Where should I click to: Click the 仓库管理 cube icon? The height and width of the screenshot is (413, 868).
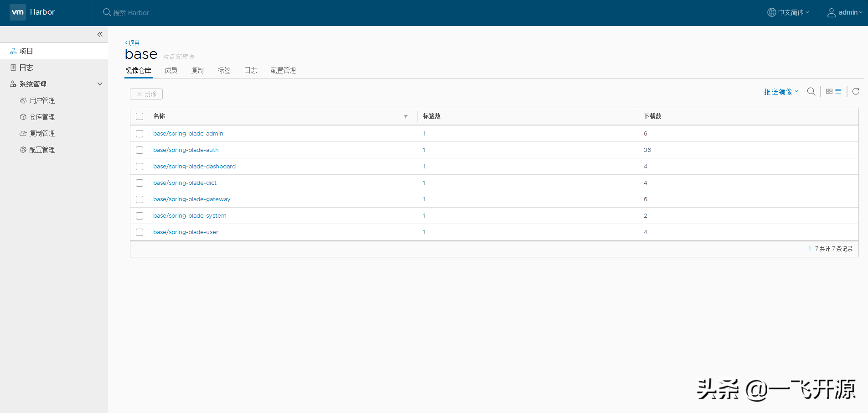pyautogui.click(x=23, y=117)
